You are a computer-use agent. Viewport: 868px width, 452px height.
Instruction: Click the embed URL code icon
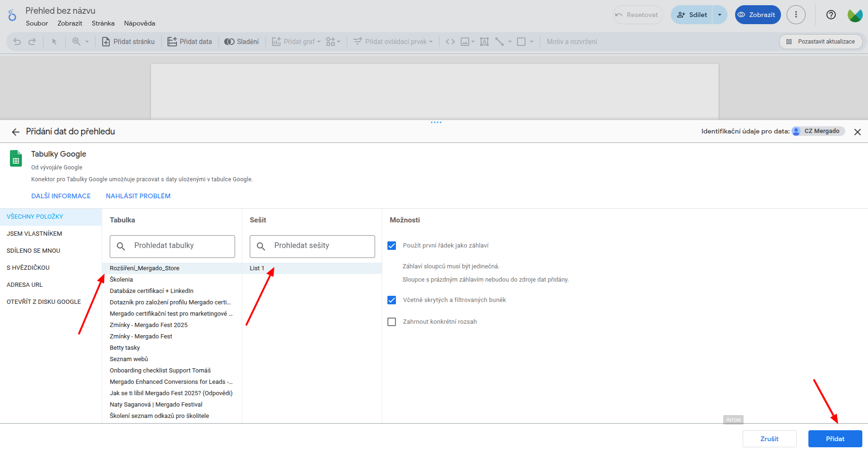(x=450, y=42)
